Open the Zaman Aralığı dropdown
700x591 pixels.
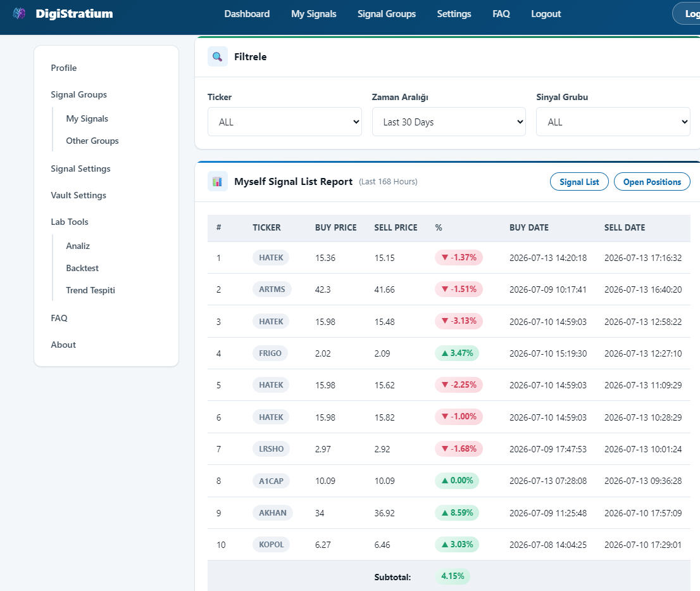click(449, 122)
